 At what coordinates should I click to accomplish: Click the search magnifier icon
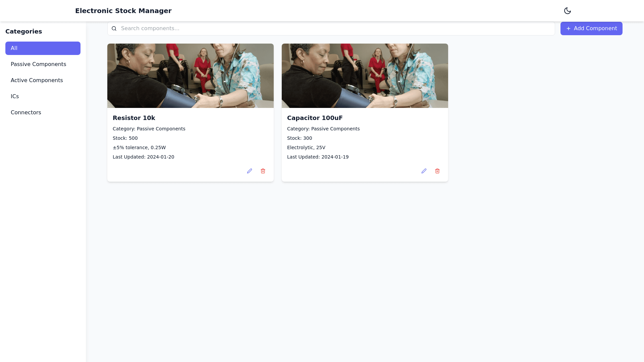(114, 28)
